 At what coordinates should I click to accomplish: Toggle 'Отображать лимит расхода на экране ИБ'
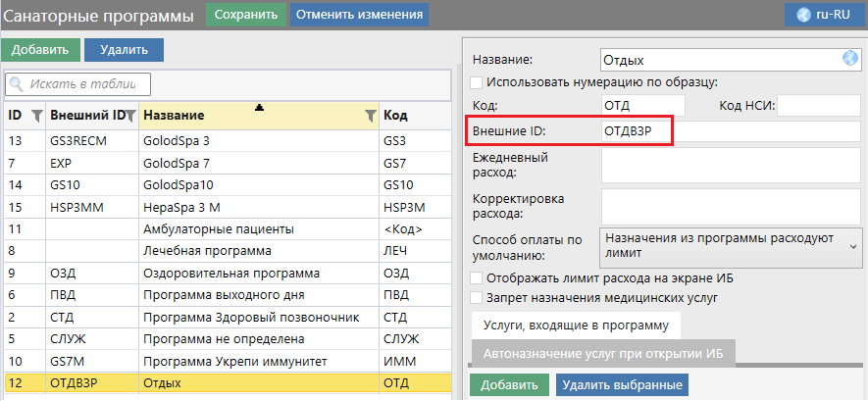tap(477, 278)
